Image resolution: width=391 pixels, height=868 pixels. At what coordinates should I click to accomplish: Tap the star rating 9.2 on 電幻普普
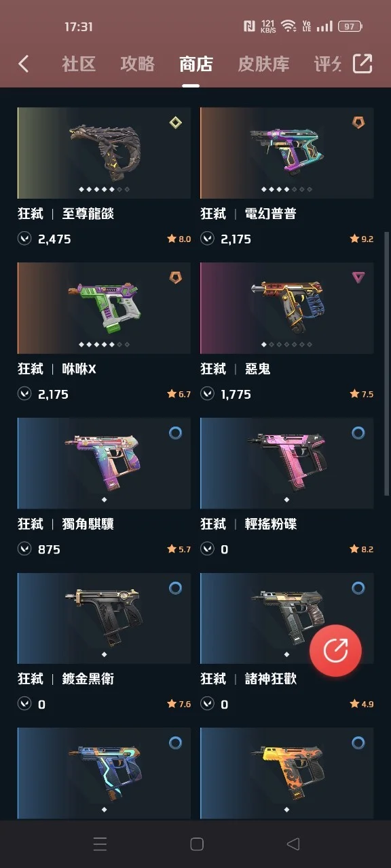pyautogui.click(x=361, y=239)
